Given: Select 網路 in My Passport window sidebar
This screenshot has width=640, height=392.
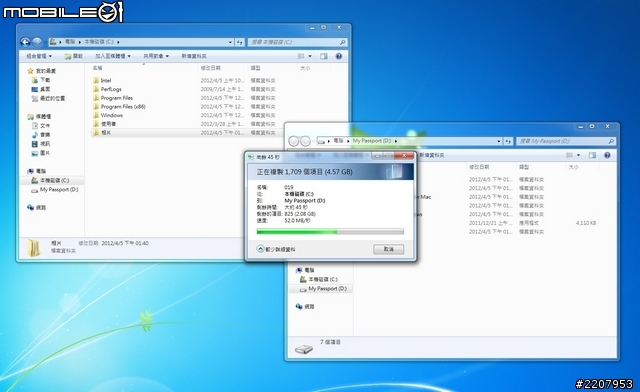Looking at the screenshot, I should 305,306.
